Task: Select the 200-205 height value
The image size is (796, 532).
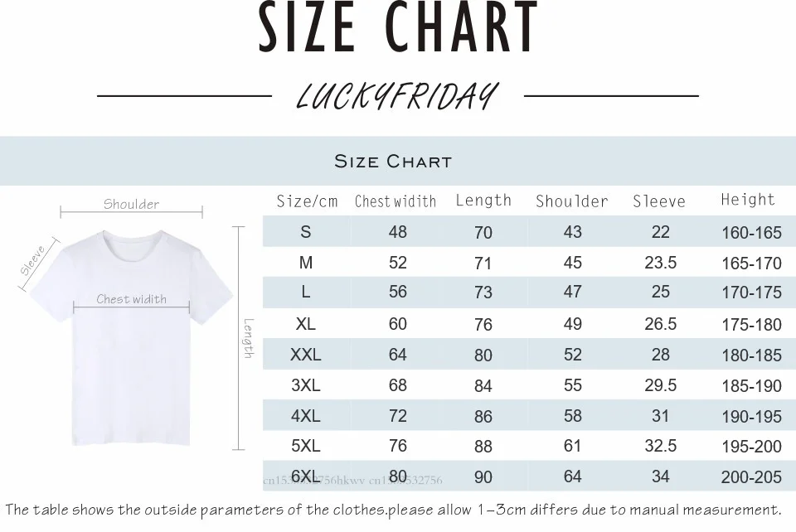Action: pyautogui.click(x=751, y=477)
